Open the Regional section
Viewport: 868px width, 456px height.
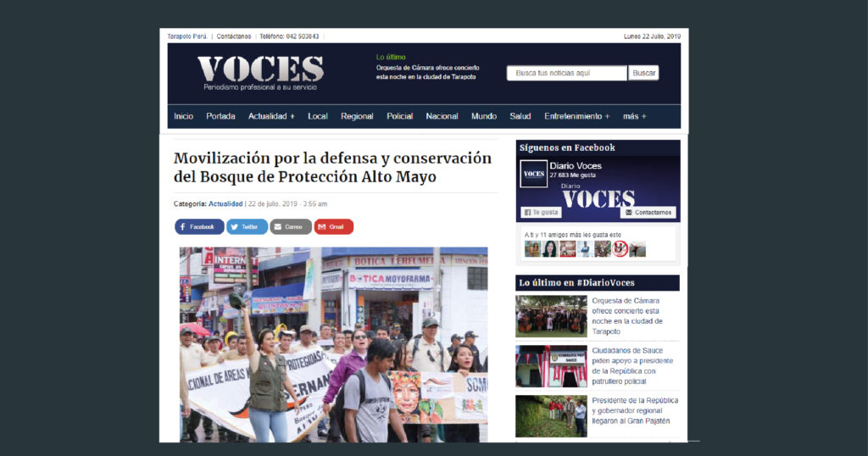pos(357,116)
